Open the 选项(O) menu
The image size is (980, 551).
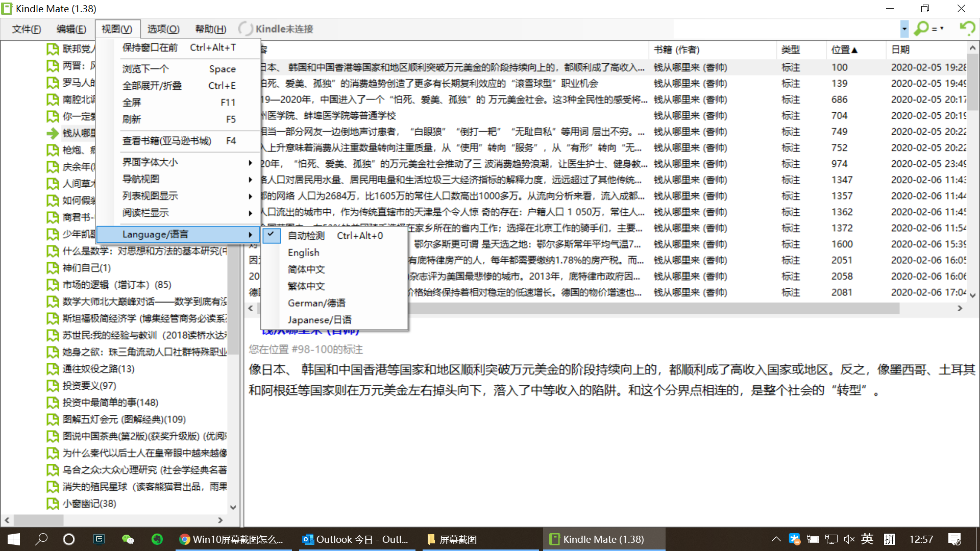163,29
